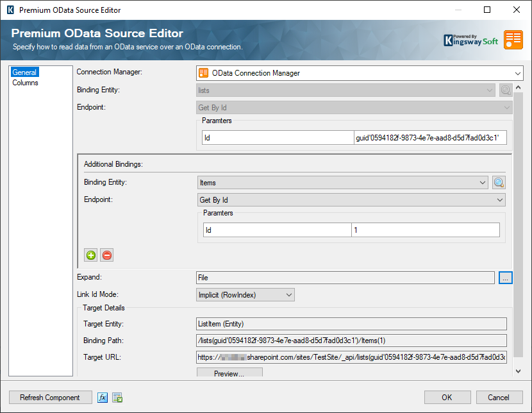
Task: Click the green add binding icon
Action: pos(91,255)
